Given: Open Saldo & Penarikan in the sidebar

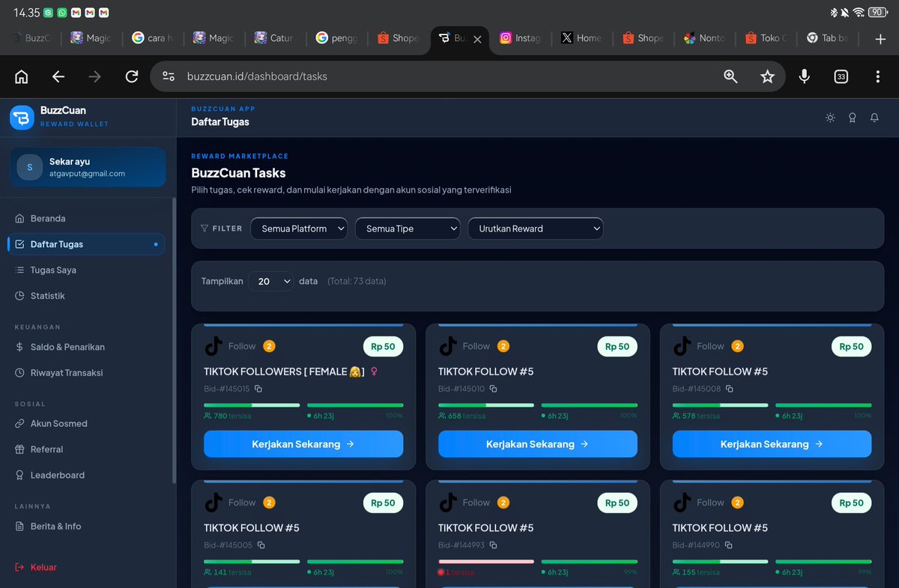Looking at the screenshot, I should [x=86, y=347].
